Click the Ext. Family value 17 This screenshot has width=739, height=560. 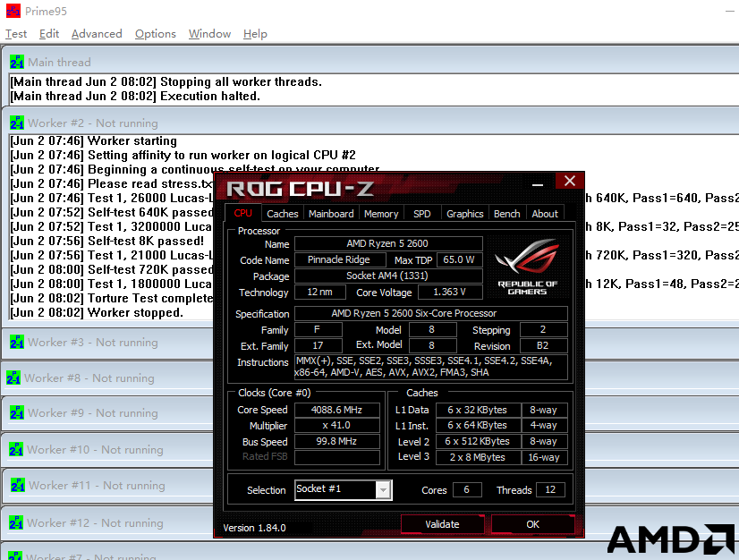pyautogui.click(x=319, y=345)
